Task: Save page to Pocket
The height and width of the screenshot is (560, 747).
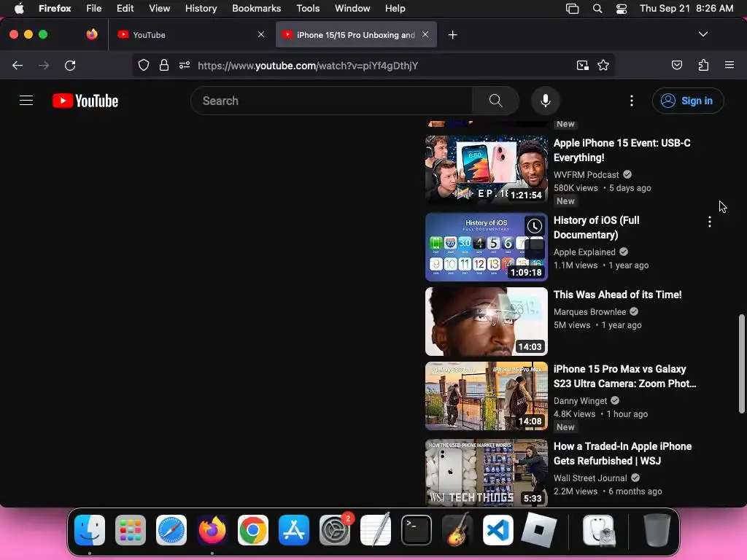Action: [x=677, y=65]
